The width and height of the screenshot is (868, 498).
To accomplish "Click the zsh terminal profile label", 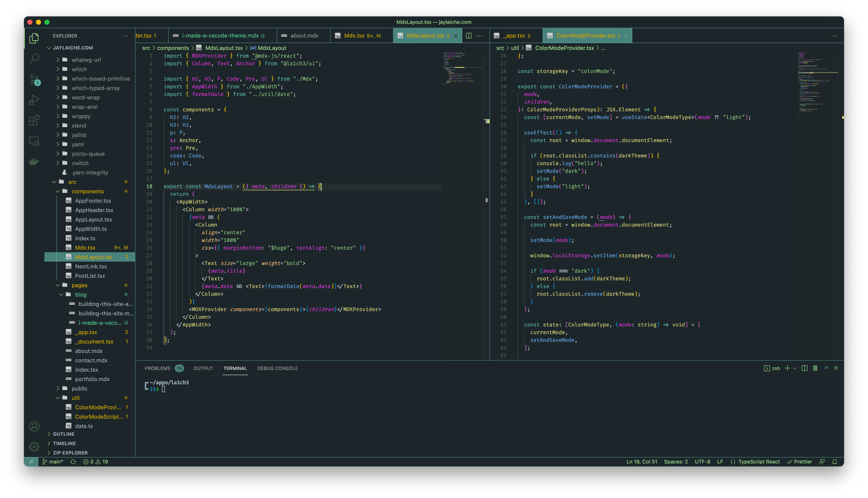I will (772, 368).
